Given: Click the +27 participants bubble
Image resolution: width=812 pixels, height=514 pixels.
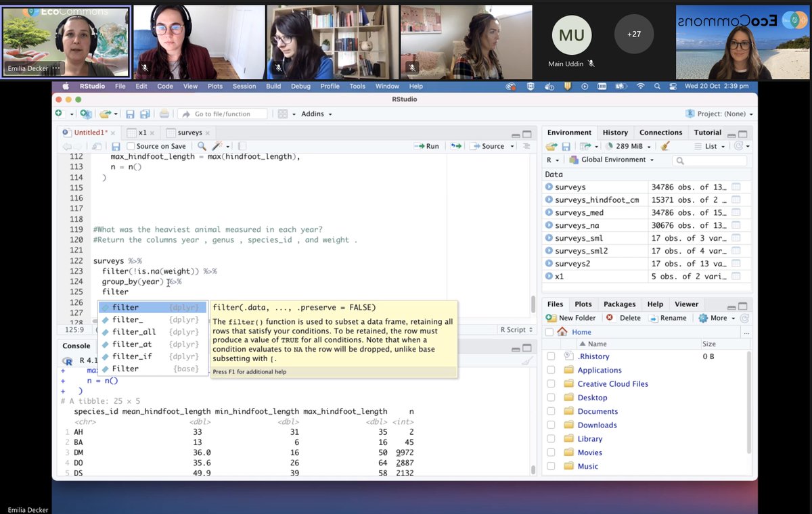Looking at the screenshot, I should (x=634, y=33).
